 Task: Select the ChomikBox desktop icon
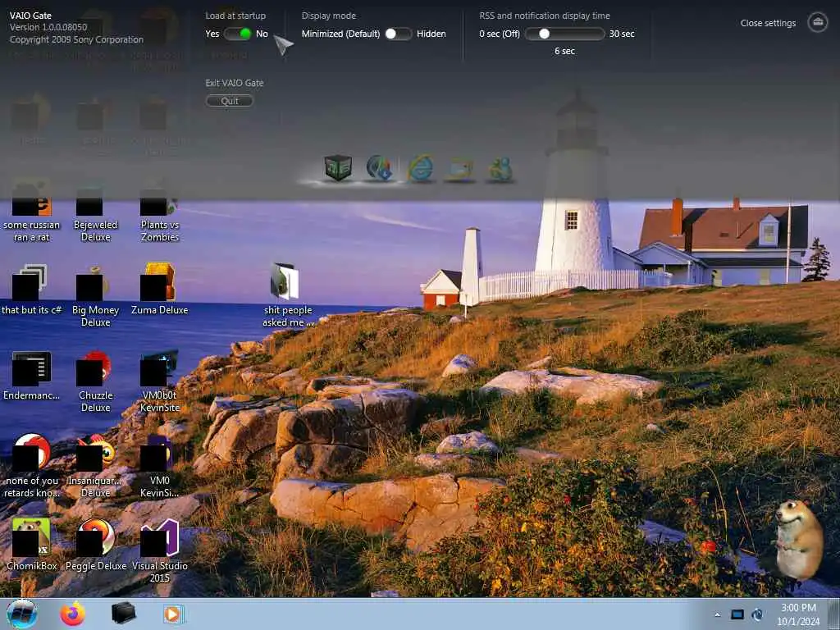click(x=32, y=545)
